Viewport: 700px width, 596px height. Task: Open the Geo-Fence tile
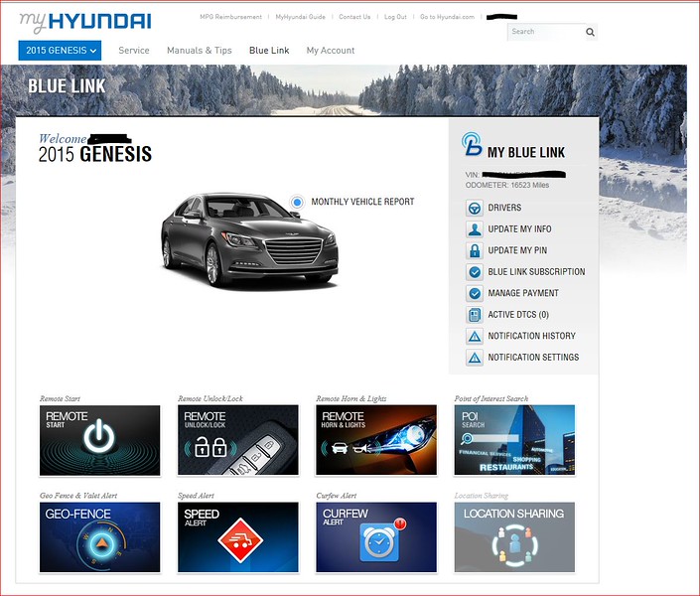click(99, 537)
